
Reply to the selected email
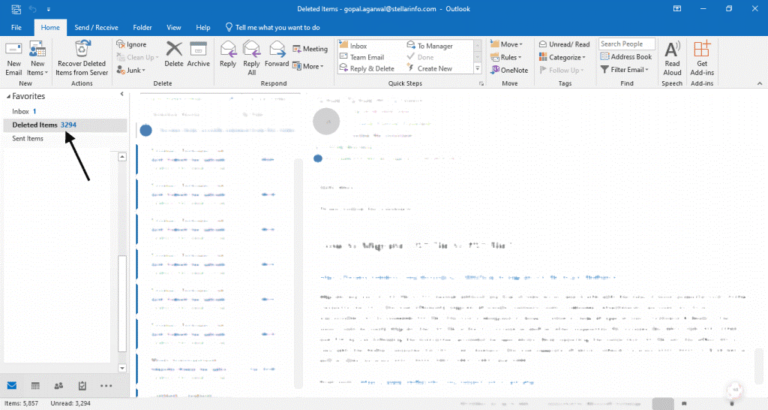228,54
